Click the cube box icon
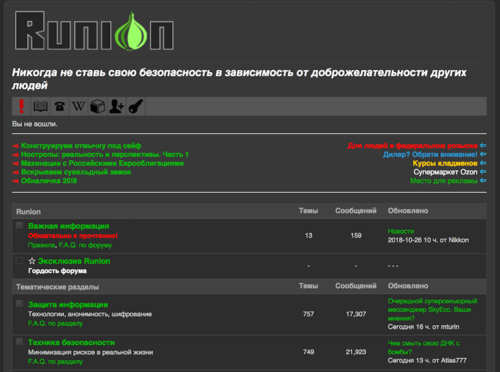 98,106
